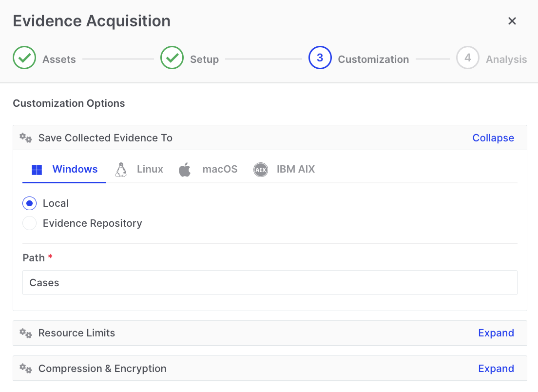Close the Evidence Acquisition dialog
Image resolution: width=538 pixels, height=392 pixels.
click(512, 21)
